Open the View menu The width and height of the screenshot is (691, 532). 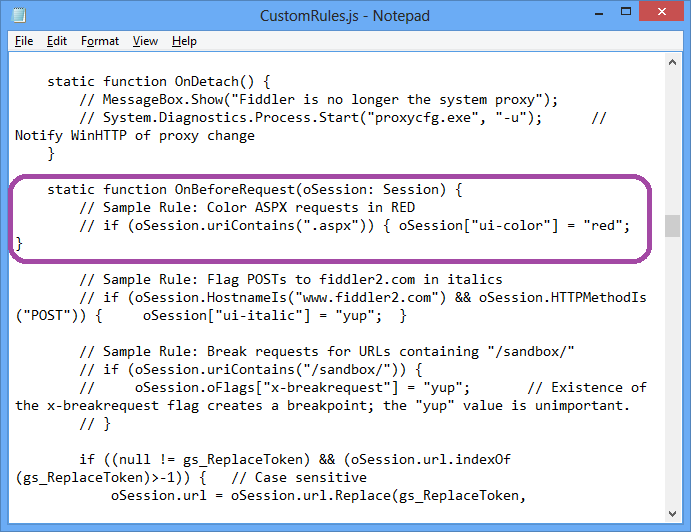[x=146, y=41]
